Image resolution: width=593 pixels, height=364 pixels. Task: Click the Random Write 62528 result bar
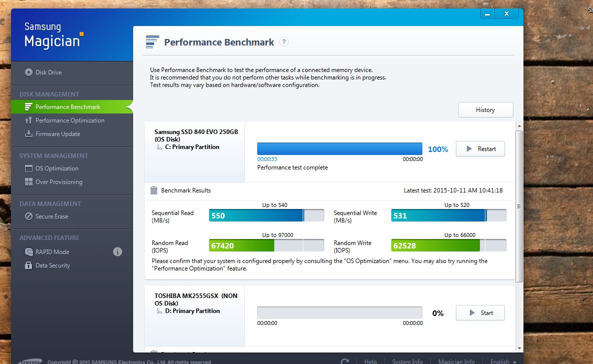tap(448, 245)
